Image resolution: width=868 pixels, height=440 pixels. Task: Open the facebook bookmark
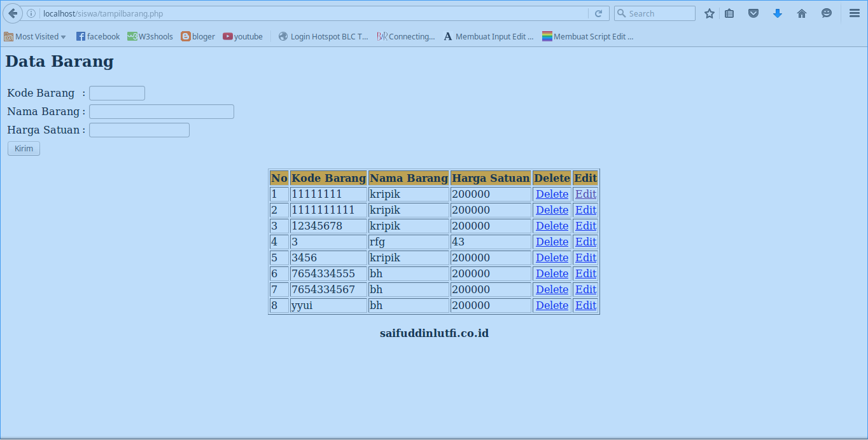point(98,36)
